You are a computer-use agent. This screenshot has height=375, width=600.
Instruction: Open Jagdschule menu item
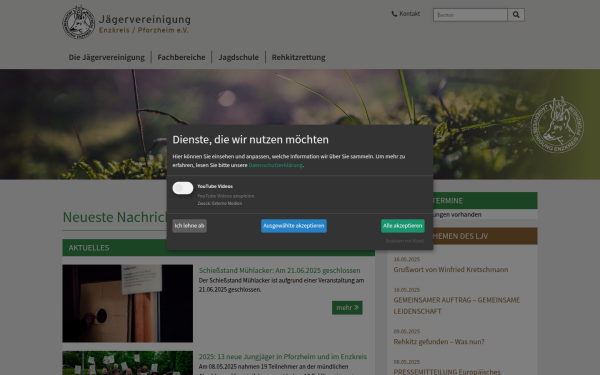[x=238, y=57]
